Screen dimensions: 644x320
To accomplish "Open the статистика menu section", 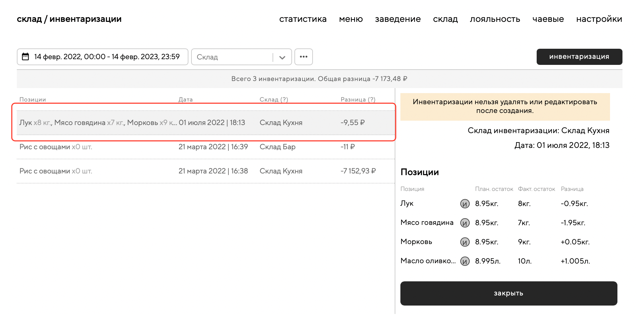I will pos(302,19).
